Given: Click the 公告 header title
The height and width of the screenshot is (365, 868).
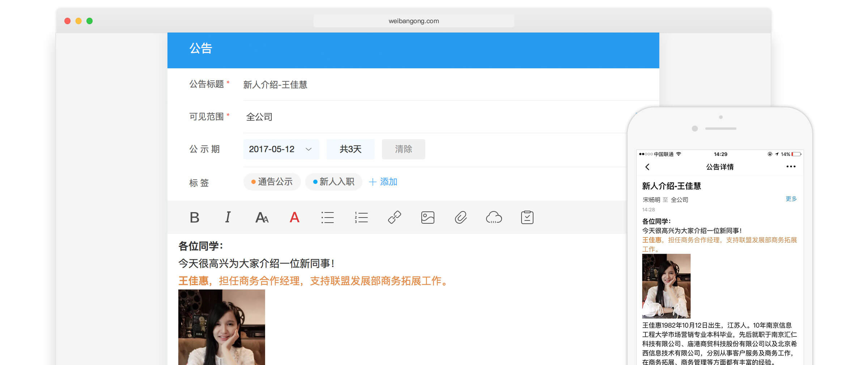Looking at the screenshot, I should pos(201,48).
